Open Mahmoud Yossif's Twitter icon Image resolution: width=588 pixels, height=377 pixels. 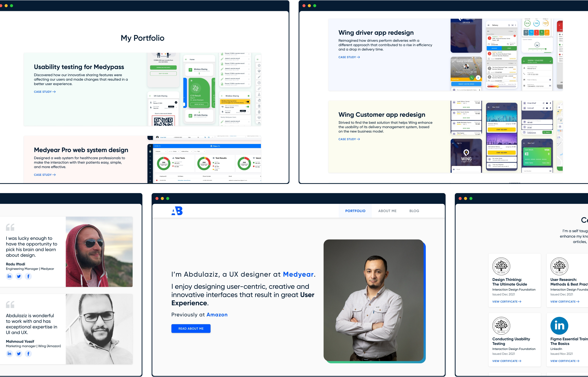click(x=19, y=354)
